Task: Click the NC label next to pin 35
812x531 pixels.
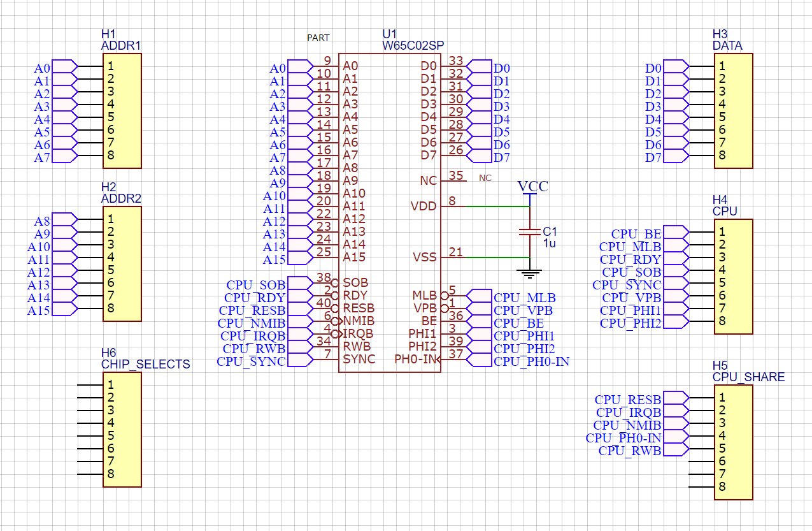Action: pyautogui.click(x=485, y=178)
